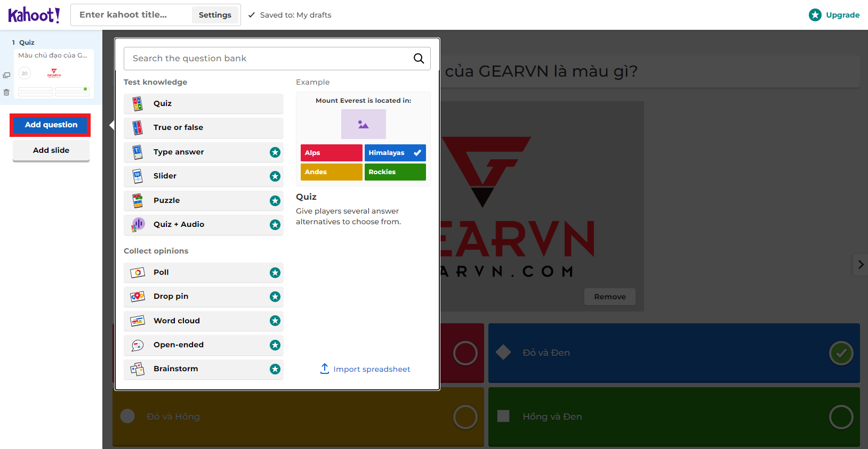This screenshot has height=449, width=868.
Task: Choose Quiz + Audio question type
Action: pos(204,225)
